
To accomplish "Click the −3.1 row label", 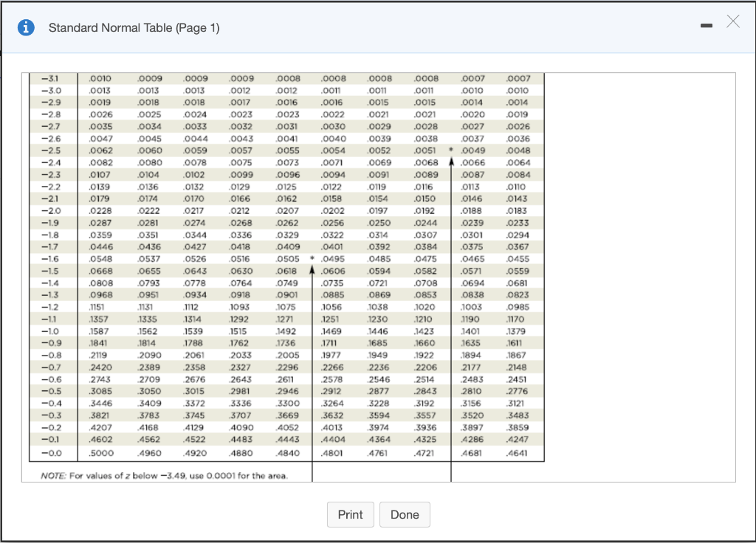I will pyautogui.click(x=50, y=78).
